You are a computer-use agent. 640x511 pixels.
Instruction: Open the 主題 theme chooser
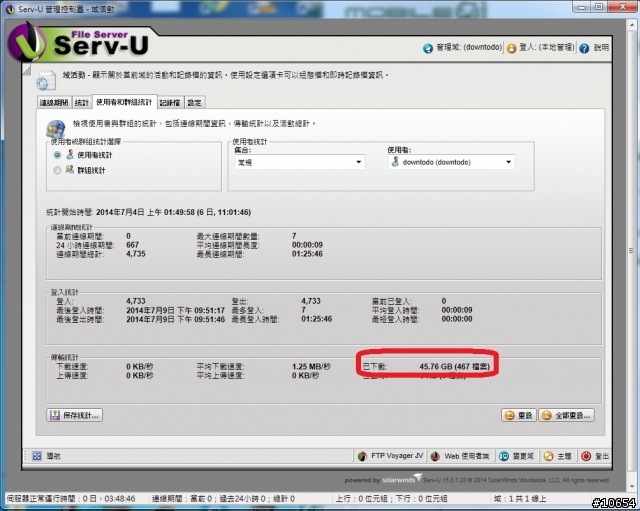coord(558,456)
